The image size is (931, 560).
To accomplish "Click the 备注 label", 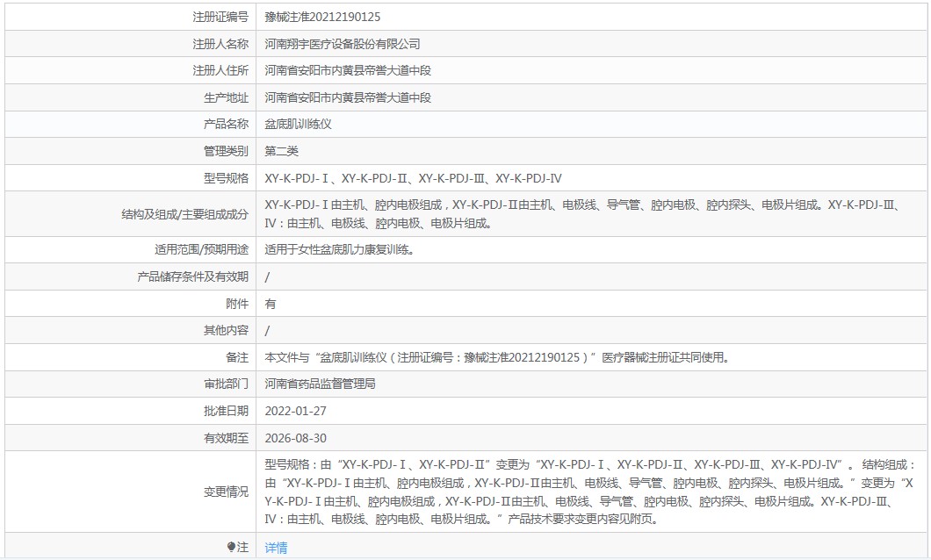I will pyautogui.click(x=237, y=357).
